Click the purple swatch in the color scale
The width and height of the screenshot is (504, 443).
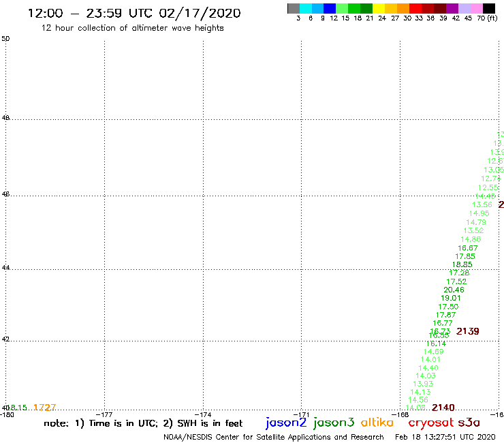452,8
